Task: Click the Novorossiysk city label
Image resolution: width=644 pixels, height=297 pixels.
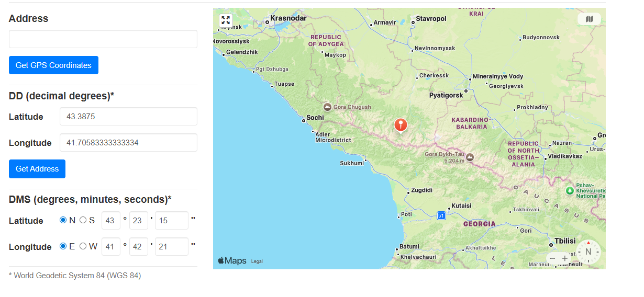Action: click(x=231, y=41)
